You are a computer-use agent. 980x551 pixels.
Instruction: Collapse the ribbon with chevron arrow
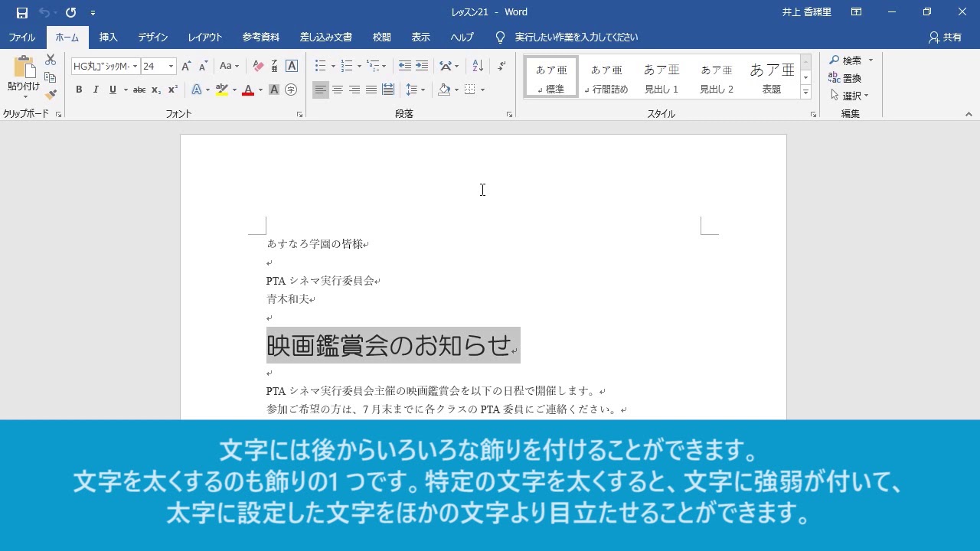coord(969,115)
